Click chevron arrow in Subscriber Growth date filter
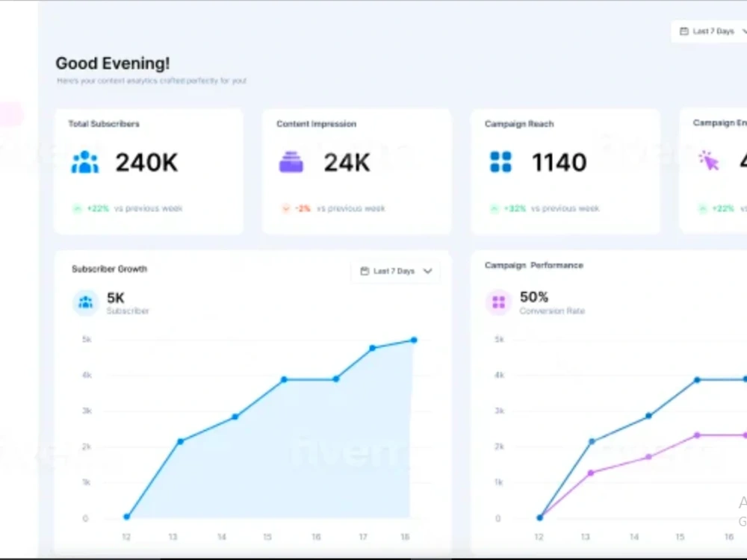The height and width of the screenshot is (560, 747). tap(428, 271)
